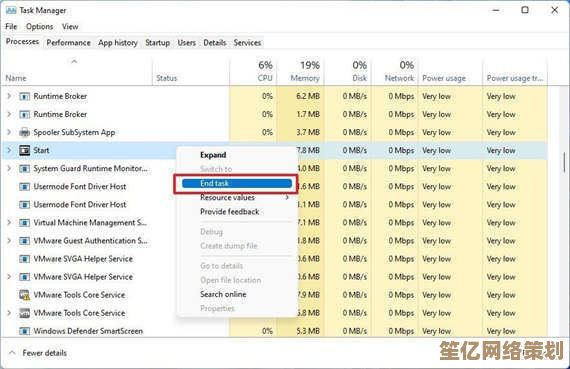Switch to the Startup tab
Image resolution: width=570 pixels, height=369 pixels.
click(157, 43)
